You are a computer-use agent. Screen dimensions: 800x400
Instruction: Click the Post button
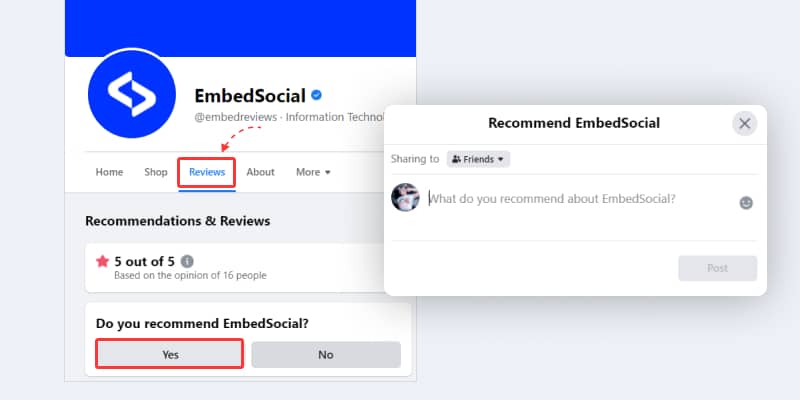click(x=717, y=268)
